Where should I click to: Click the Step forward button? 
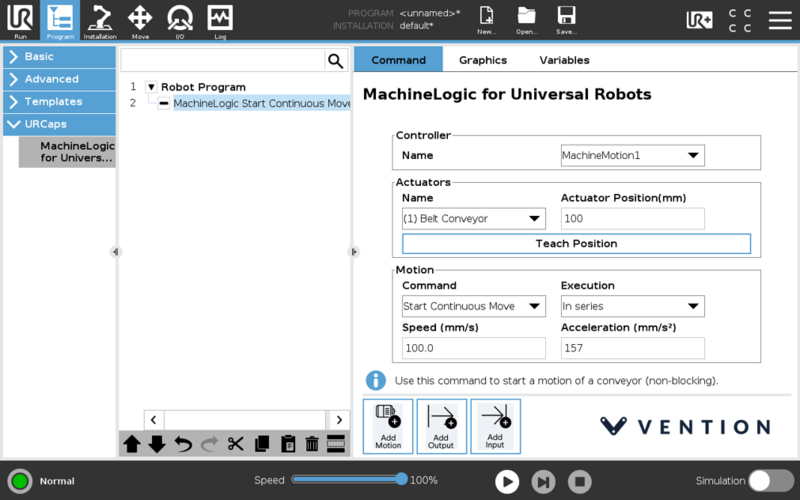(x=543, y=482)
